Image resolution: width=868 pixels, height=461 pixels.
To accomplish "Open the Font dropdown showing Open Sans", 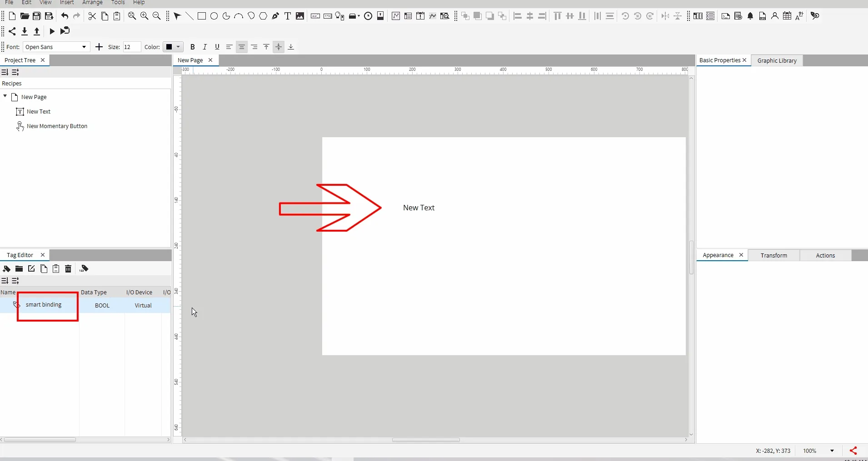I will pyautogui.click(x=56, y=47).
